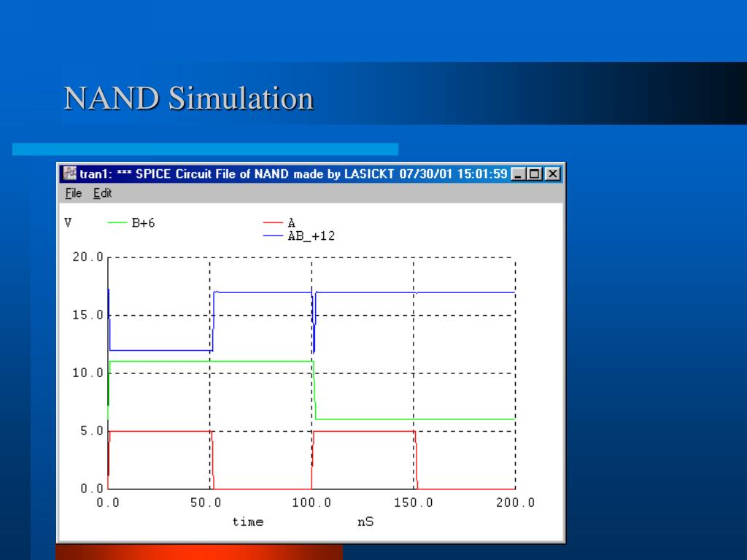Open the File menu
This screenshot has width=747, height=560.
click(x=74, y=193)
